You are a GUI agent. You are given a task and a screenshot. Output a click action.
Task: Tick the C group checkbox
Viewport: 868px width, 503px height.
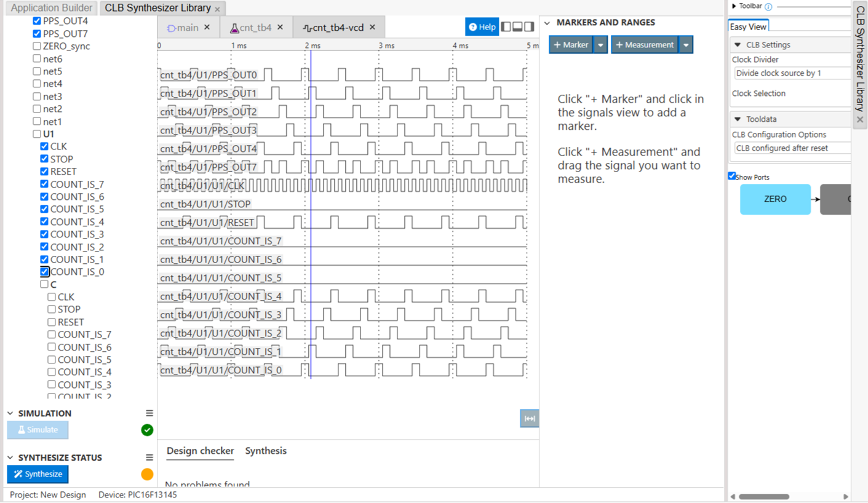[44, 285]
